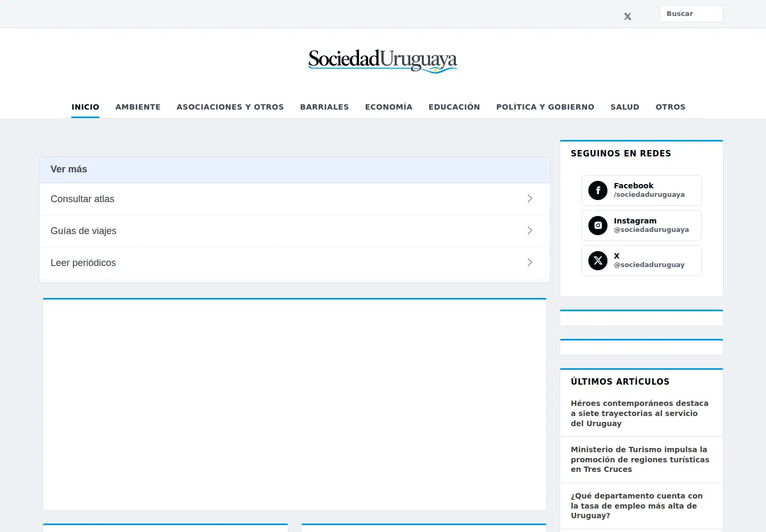Navigate to the Economía section
Image resolution: width=766 pixels, height=532 pixels.
tap(389, 107)
